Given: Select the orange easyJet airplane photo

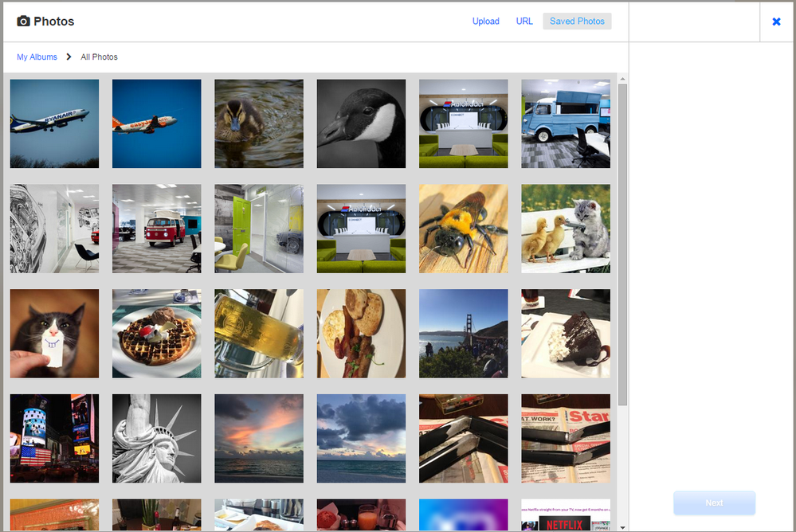Looking at the screenshot, I should (x=156, y=123).
